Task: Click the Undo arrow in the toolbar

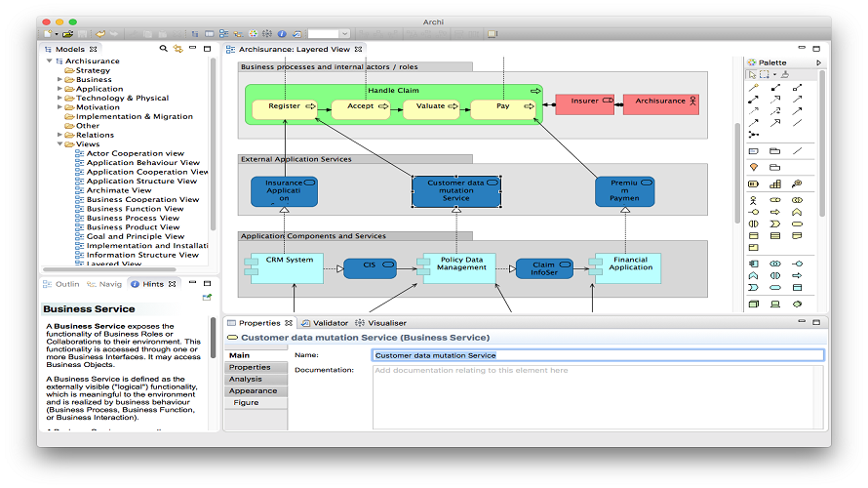Action: coord(100,34)
